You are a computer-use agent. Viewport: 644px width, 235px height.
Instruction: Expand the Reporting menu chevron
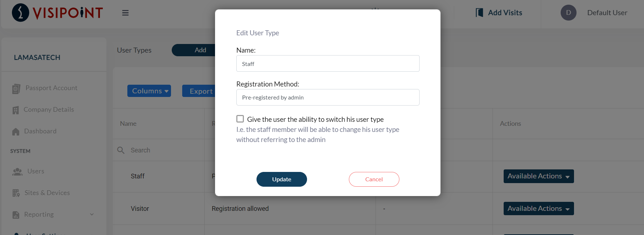(x=92, y=214)
